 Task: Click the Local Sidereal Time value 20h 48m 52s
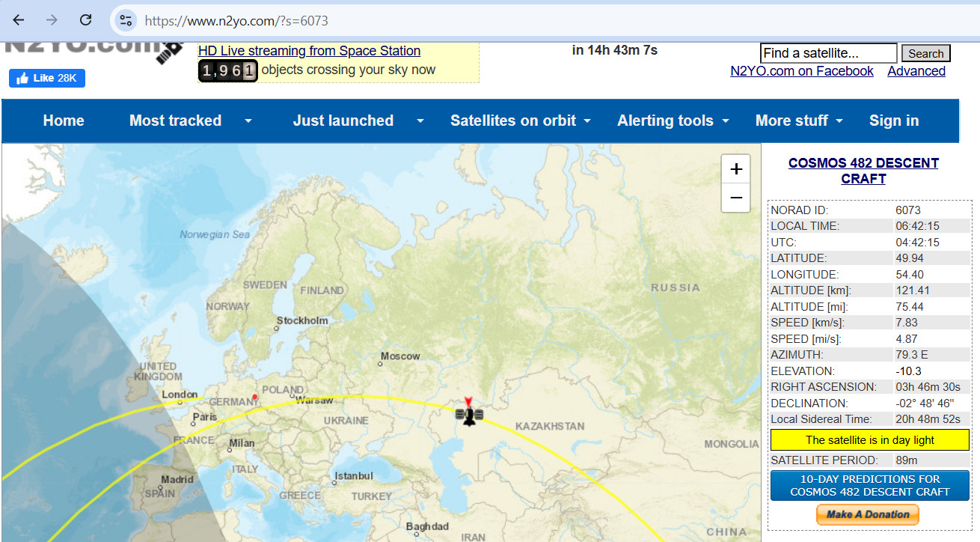(x=928, y=419)
